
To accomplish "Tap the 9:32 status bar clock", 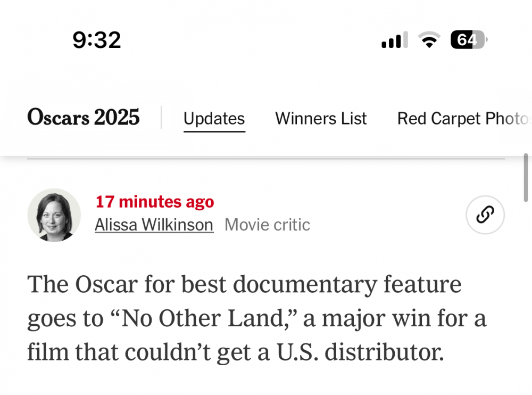I will pyautogui.click(x=97, y=40).
